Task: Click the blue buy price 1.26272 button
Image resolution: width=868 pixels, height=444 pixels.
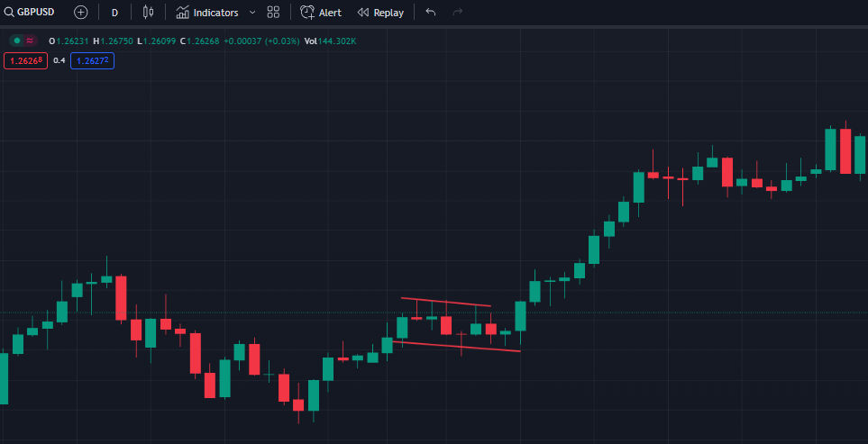Action: pos(92,61)
